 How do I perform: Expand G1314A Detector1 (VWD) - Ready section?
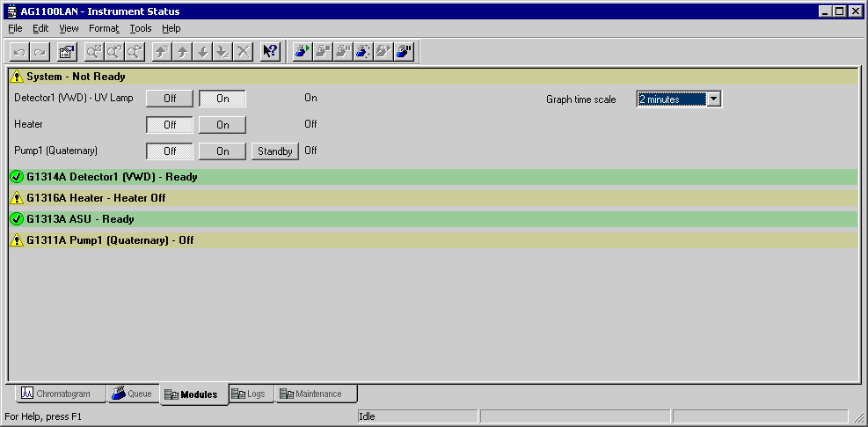(433, 178)
